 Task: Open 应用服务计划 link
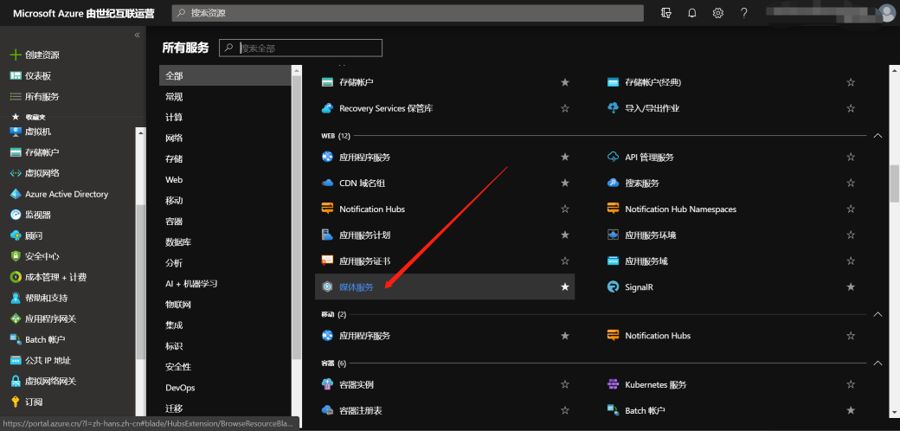coord(364,235)
